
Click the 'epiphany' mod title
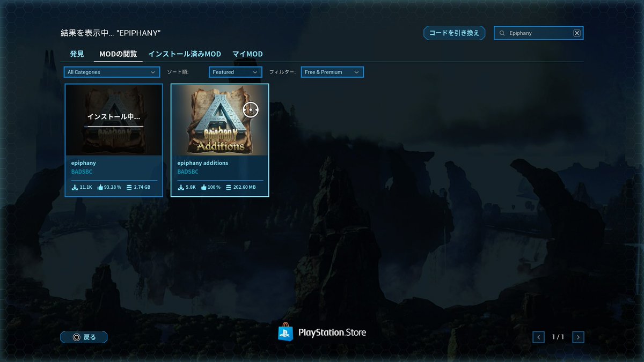click(83, 163)
